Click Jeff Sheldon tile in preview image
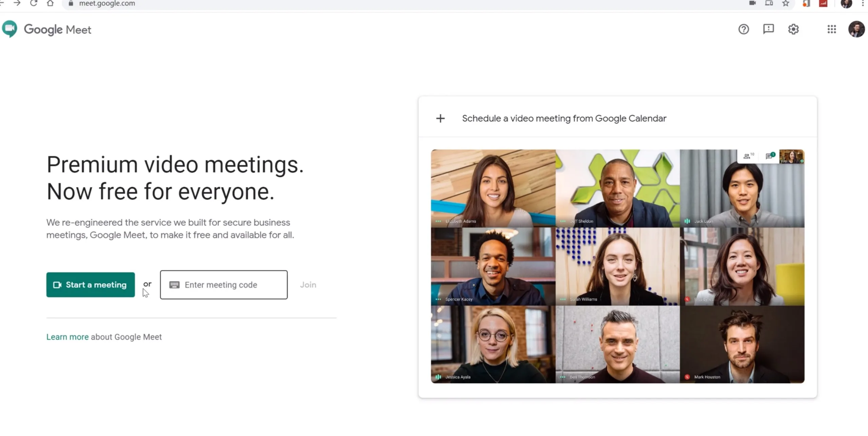Viewport: 868px width, 436px height. point(617,188)
